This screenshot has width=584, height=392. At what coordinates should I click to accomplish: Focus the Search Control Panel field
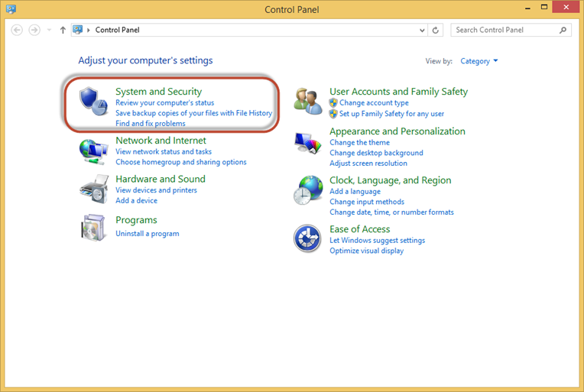click(511, 30)
